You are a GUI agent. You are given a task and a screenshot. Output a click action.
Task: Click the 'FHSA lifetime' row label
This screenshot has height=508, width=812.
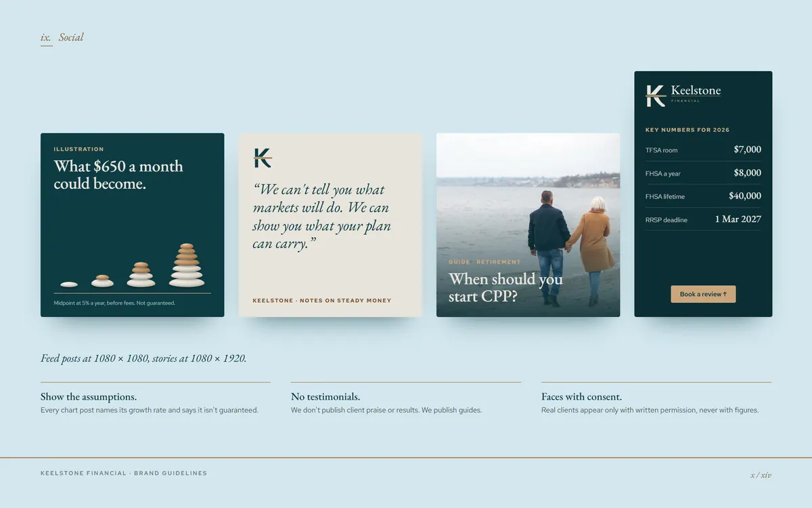click(665, 196)
